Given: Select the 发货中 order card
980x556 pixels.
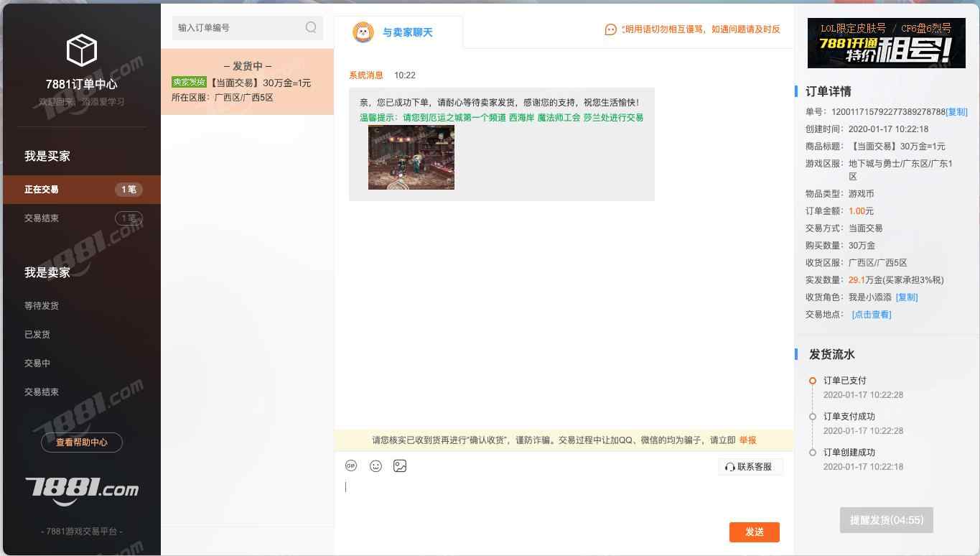Looking at the screenshot, I should 248,82.
